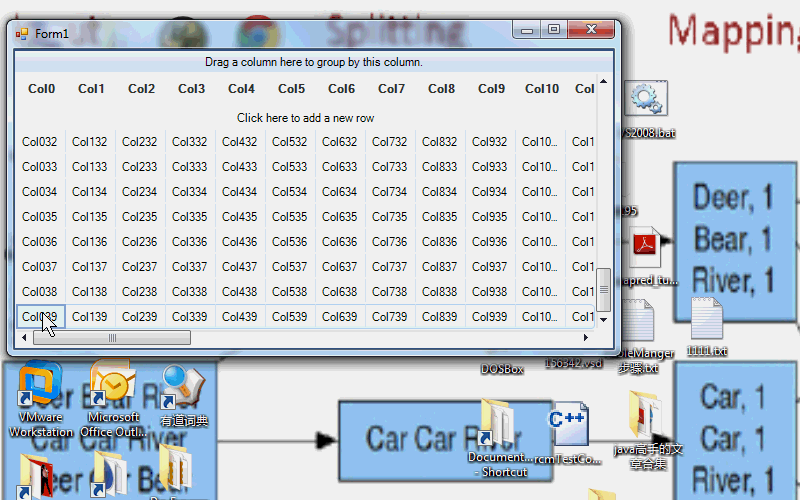Select cell Col636
800x500 pixels.
[339, 241]
